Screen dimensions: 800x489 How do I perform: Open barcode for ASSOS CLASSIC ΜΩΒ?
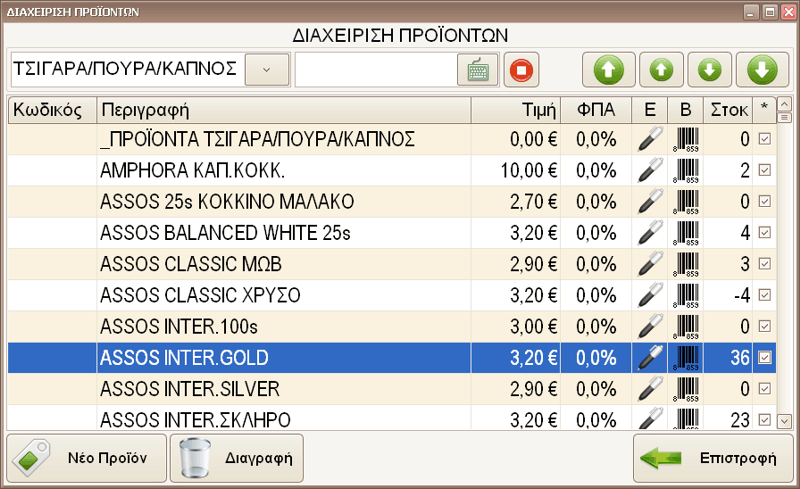[x=686, y=264]
